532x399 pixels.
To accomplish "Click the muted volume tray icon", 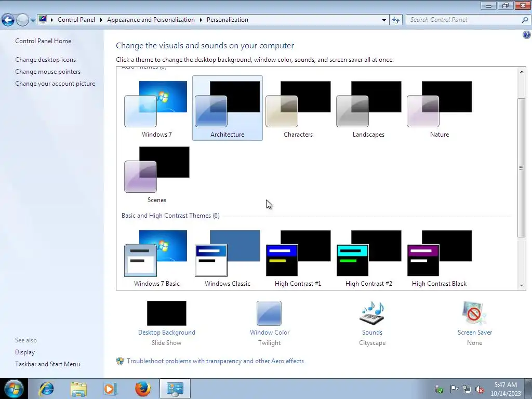I will (x=480, y=390).
